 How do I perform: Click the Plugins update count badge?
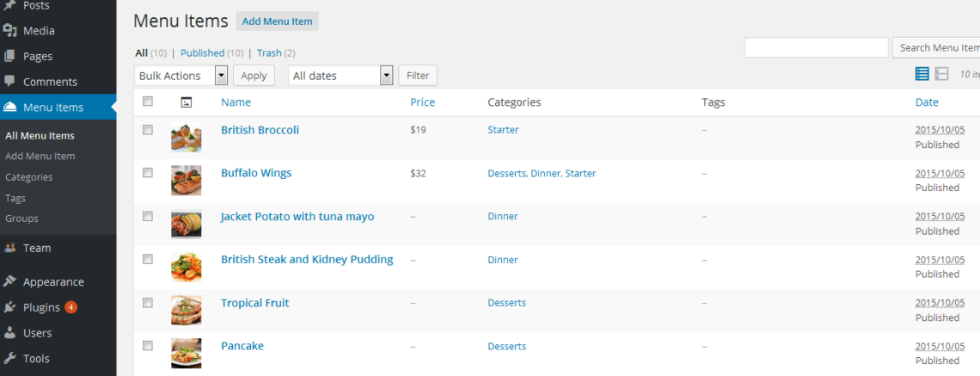[x=71, y=307]
